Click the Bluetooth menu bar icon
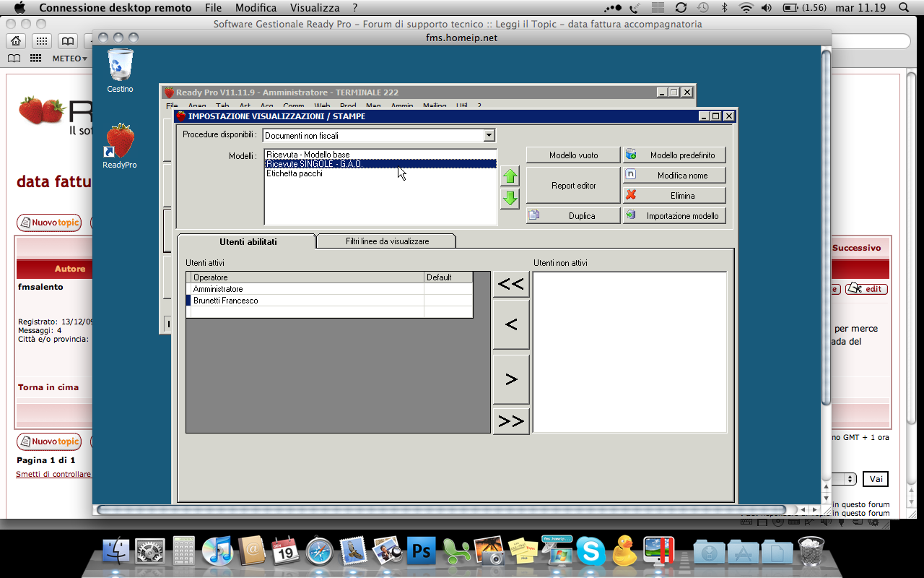This screenshot has height=578, width=924. [x=724, y=8]
